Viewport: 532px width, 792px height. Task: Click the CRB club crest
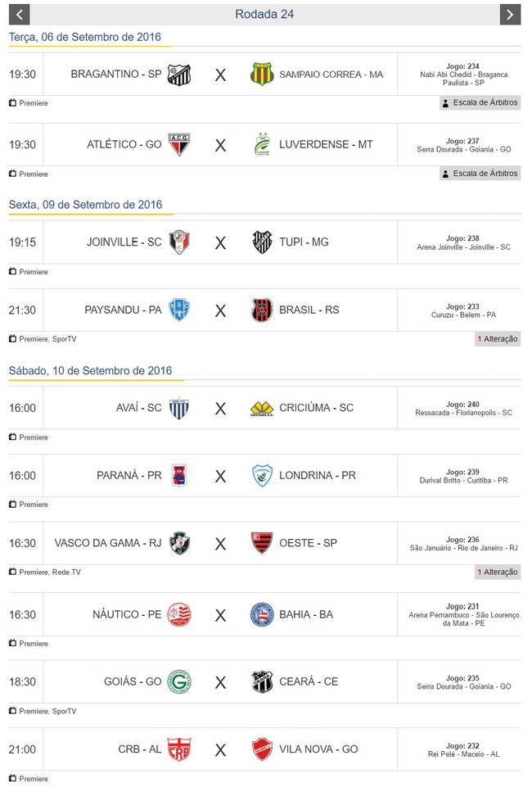click(179, 749)
